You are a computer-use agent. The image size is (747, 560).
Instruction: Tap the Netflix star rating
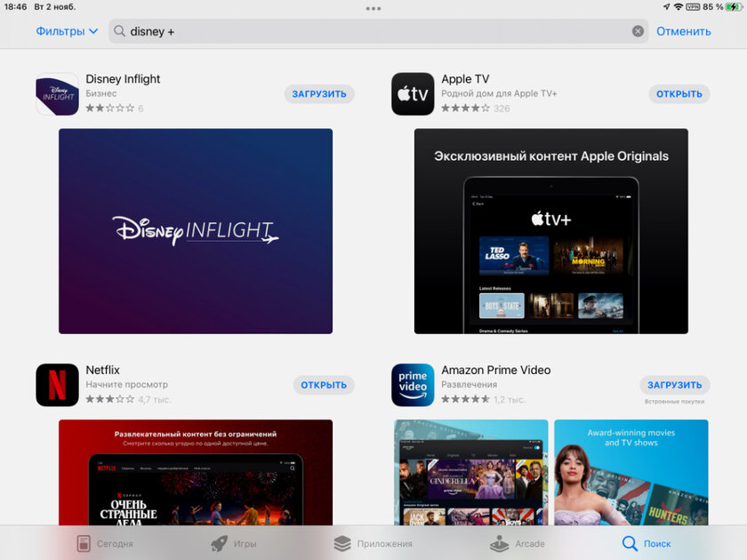point(110,399)
